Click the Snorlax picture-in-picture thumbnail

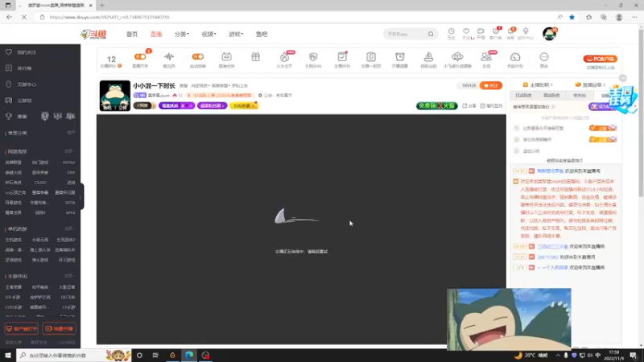[509, 319]
